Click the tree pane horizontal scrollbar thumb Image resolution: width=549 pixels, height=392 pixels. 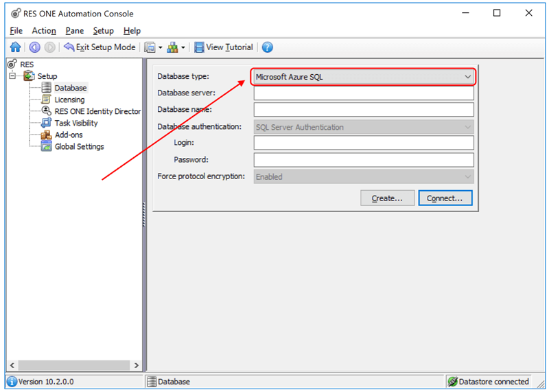(x=74, y=365)
